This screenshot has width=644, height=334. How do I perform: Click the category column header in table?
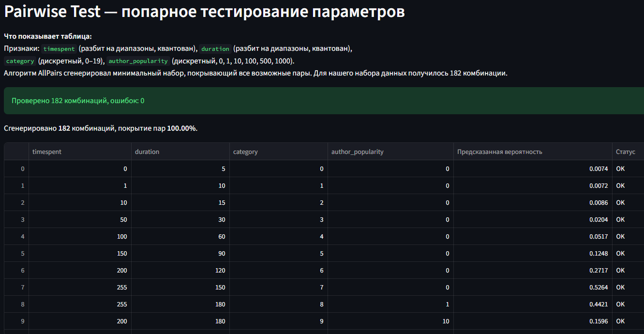[278, 152]
